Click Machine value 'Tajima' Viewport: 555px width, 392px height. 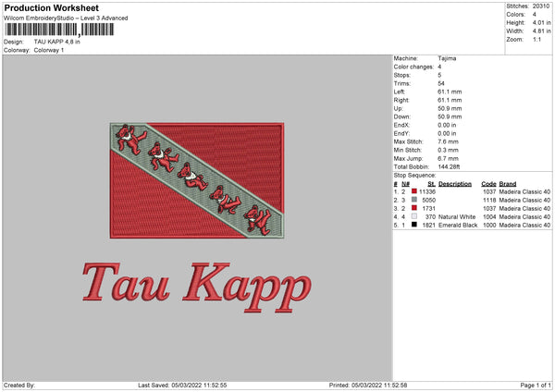pos(447,58)
